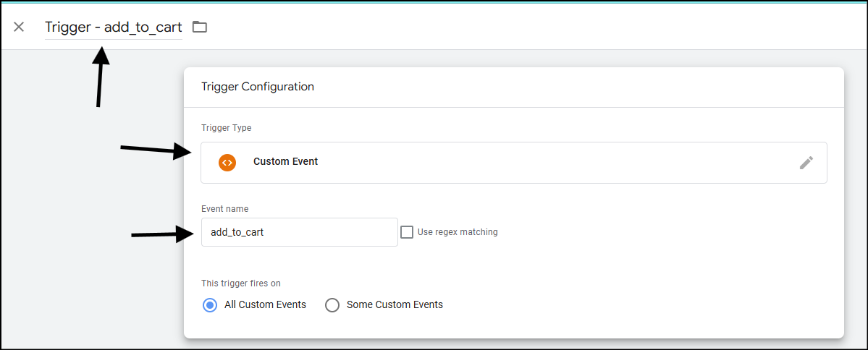Close the trigger editor with the X icon
This screenshot has width=868, height=350.
click(19, 27)
